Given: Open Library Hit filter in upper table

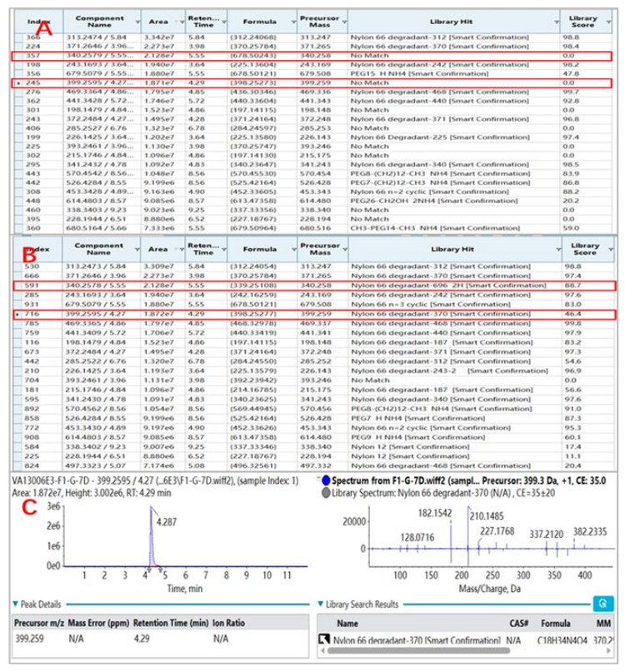Looking at the screenshot, I should (557, 22).
